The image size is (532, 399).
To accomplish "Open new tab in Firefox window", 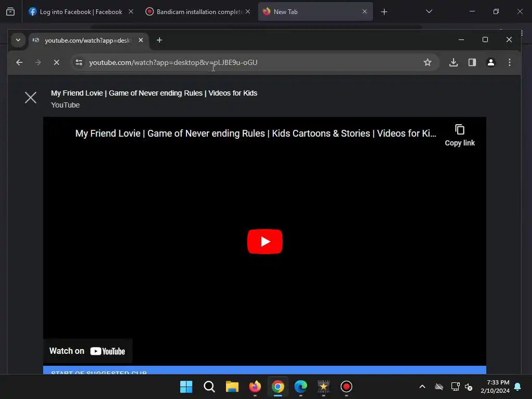I will click(384, 12).
